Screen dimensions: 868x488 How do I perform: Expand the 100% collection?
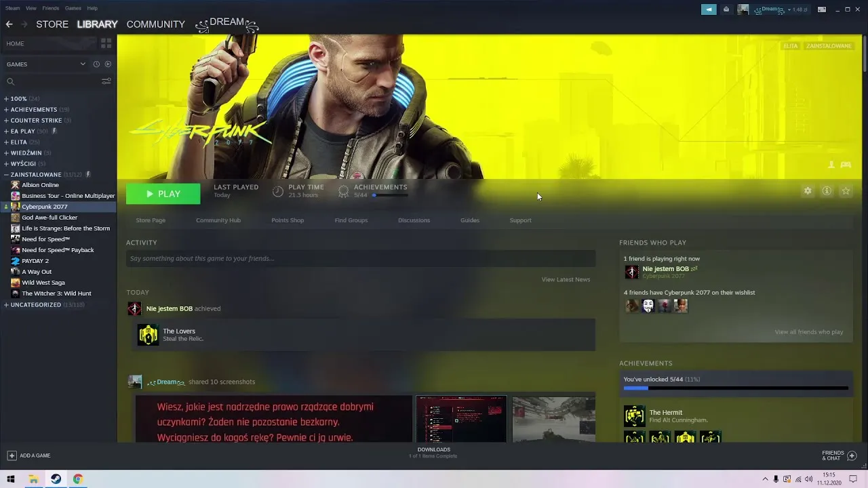point(6,99)
